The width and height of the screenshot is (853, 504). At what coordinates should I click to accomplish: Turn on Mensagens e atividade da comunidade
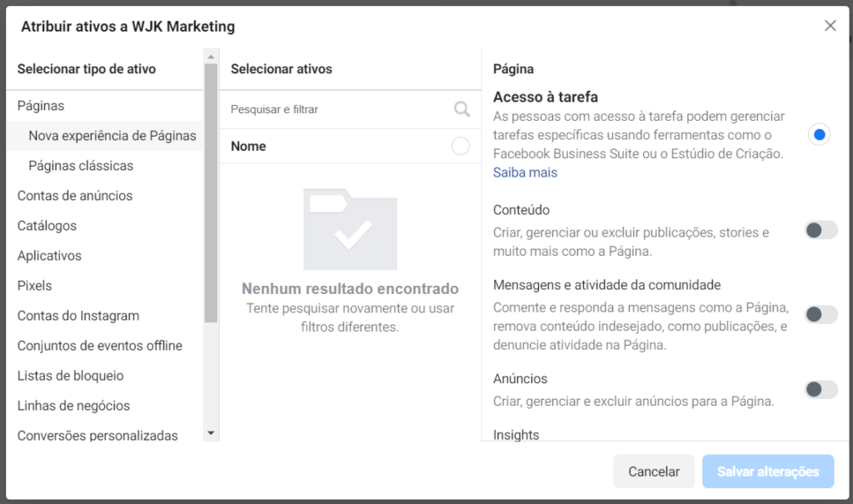point(821,314)
